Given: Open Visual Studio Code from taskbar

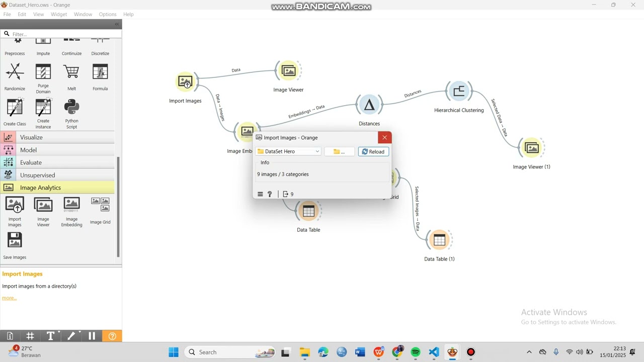Looking at the screenshot, I should pyautogui.click(x=434, y=352).
